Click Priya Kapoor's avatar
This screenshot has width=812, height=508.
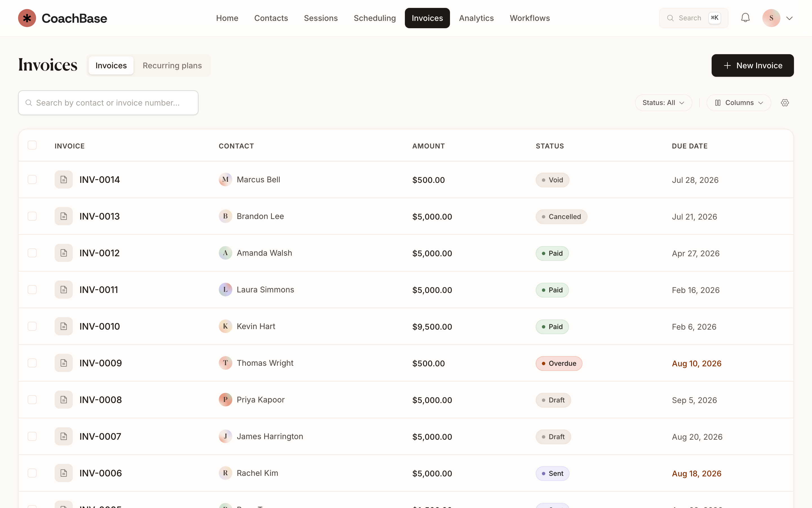226,400
